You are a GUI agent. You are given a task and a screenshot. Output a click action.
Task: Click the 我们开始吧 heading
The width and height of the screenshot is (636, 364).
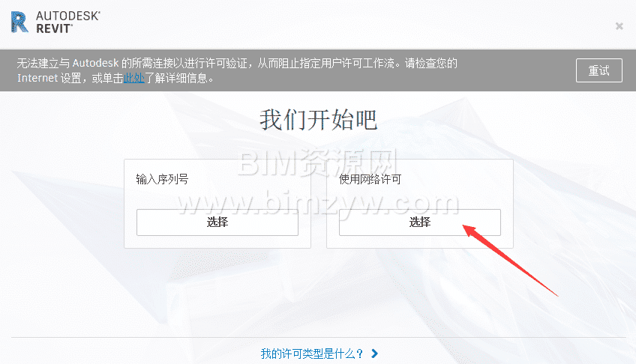319,120
